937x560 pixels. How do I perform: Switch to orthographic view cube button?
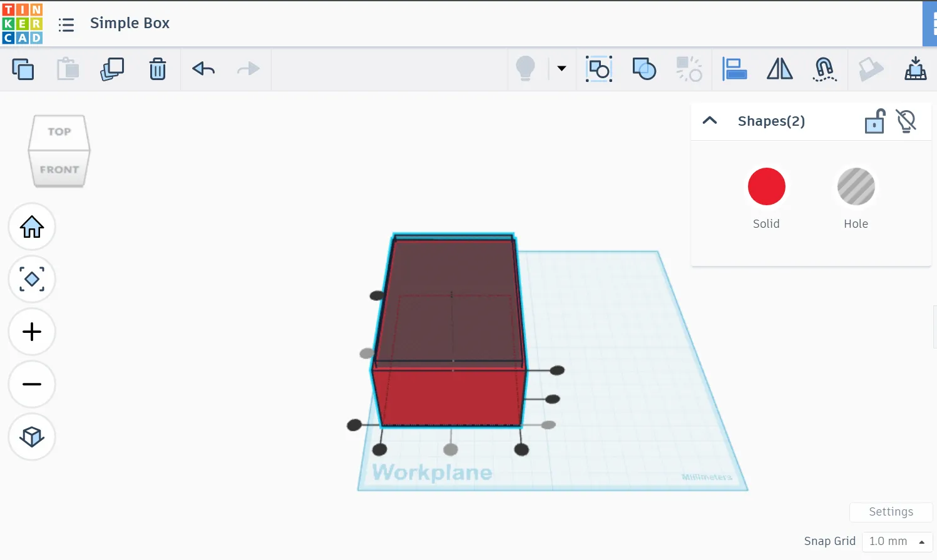(x=32, y=437)
